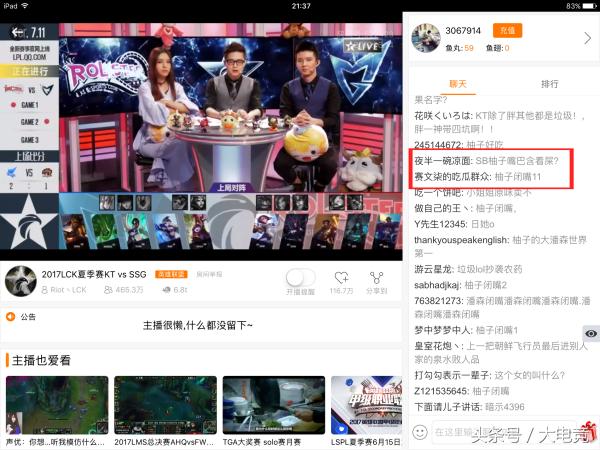The image size is (600, 450).
Task: Expand the profile chevron arrow
Action: 587,38
